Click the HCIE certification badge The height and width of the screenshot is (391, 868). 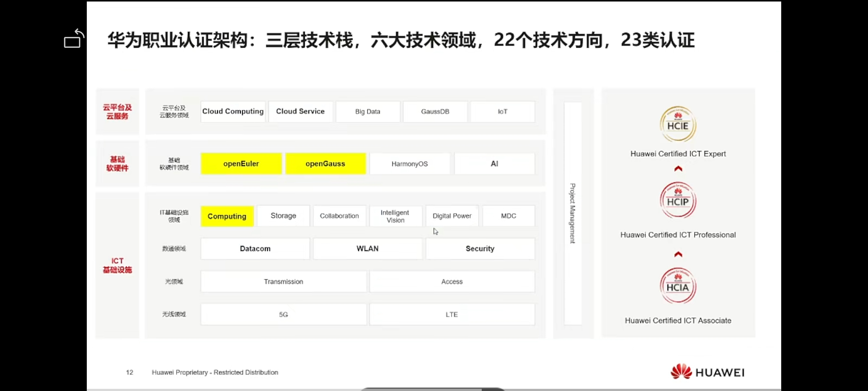[678, 124]
